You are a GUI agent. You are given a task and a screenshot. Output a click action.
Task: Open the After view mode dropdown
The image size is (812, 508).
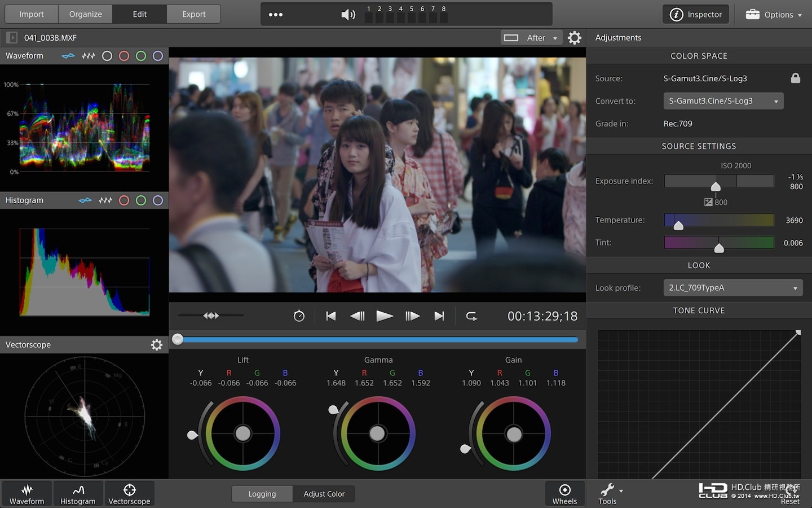[x=532, y=38]
